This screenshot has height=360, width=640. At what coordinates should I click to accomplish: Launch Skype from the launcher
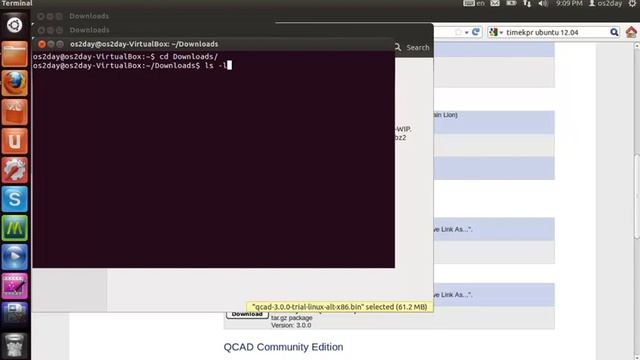[14, 199]
